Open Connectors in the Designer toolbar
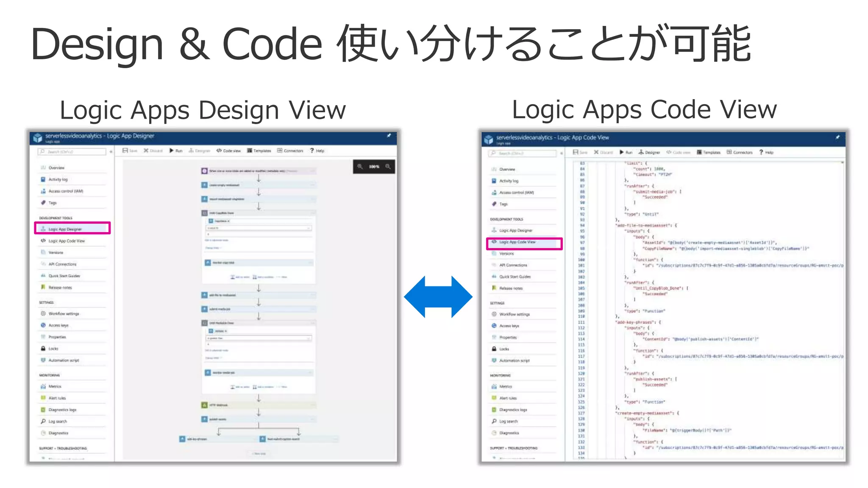Viewport: 868px width, 488px height. pos(290,151)
